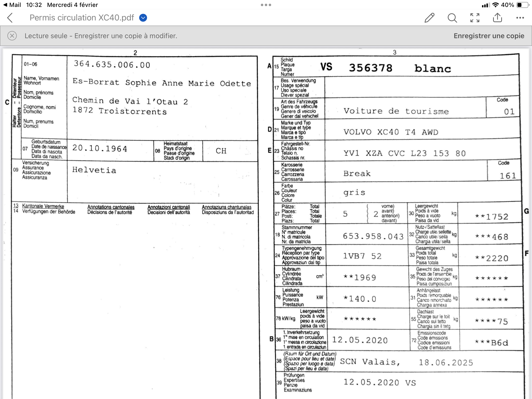The image size is (532, 399).
Task: Tap plate number 356378 in document
Action: click(371, 68)
